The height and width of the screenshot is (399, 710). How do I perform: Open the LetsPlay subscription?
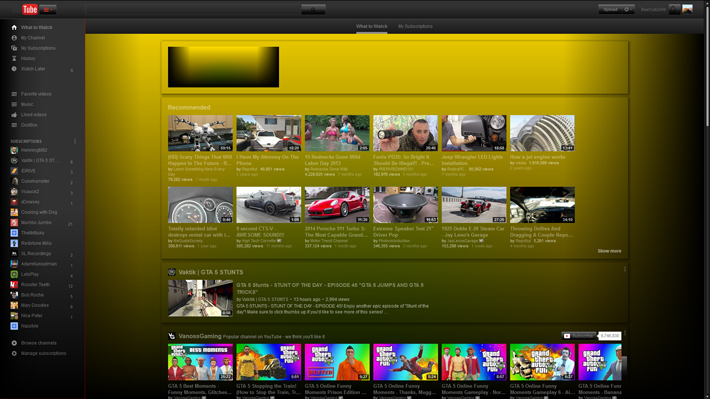click(x=30, y=274)
